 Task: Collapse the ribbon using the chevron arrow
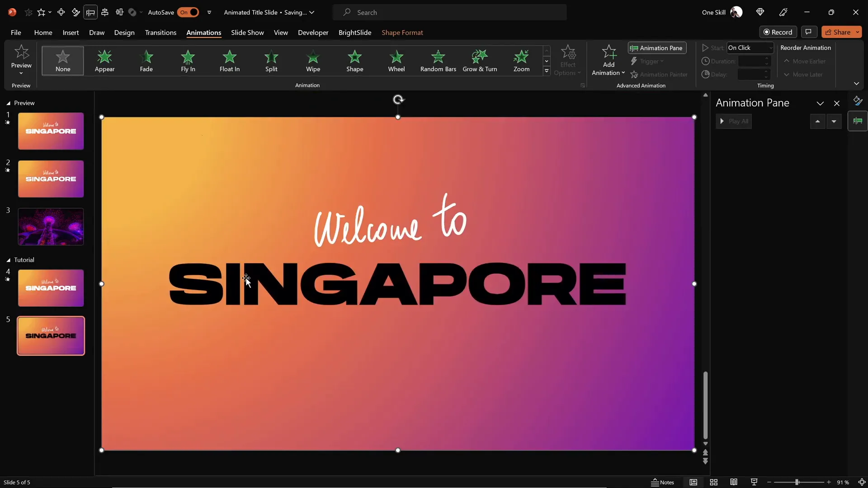point(856,84)
